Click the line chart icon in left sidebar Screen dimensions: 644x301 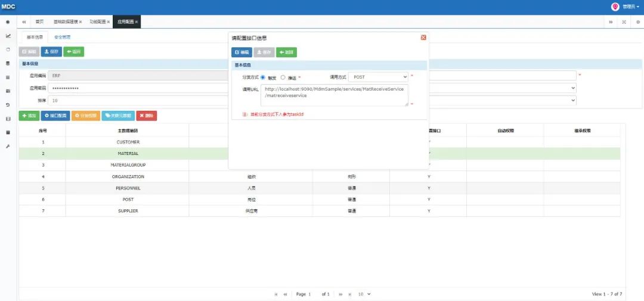pos(8,36)
